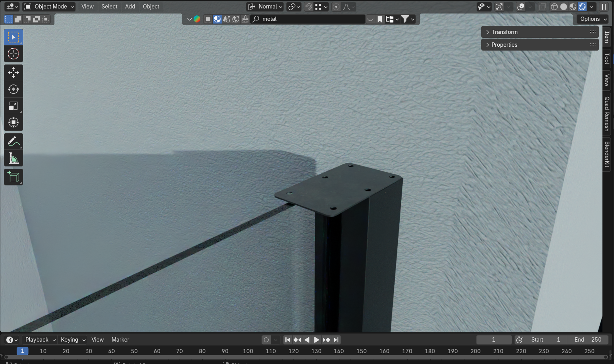Screen dimensions: 614x364
Task: Switch to the BlenderKit sidebar tab
Action: pos(607,154)
